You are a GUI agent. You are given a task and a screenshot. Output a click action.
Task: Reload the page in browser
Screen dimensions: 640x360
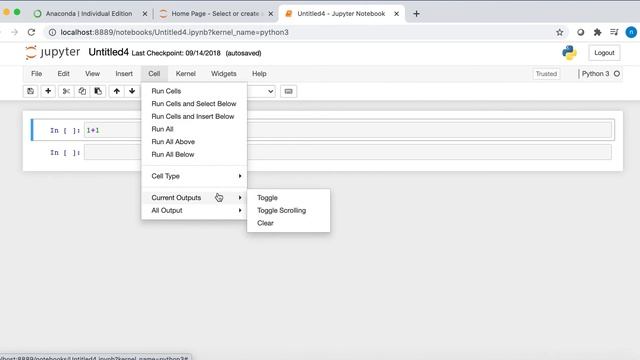[31, 32]
